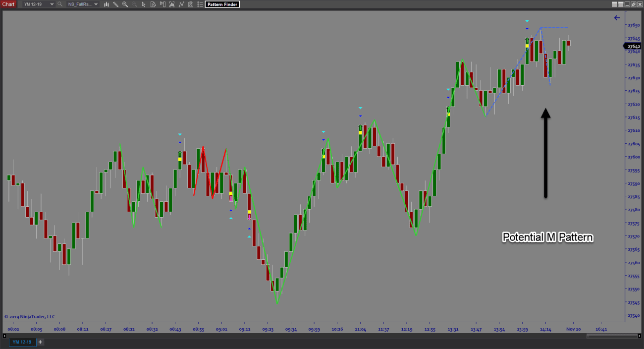Click the zoom out magnifier icon
This screenshot has height=349, width=644.
pyautogui.click(x=134, y=4)
